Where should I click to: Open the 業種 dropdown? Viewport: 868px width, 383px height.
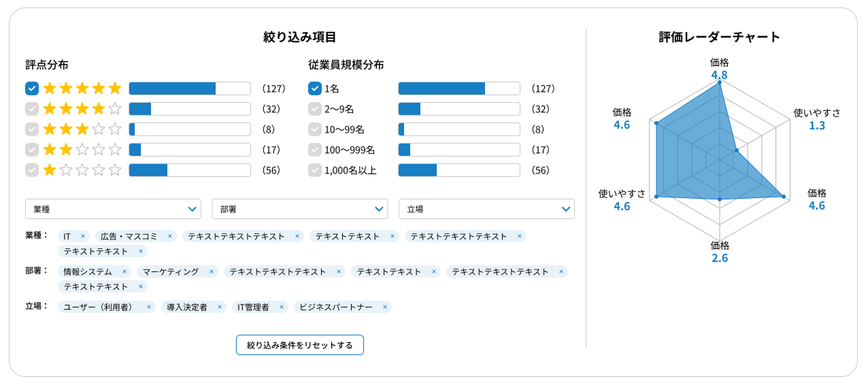113,209
